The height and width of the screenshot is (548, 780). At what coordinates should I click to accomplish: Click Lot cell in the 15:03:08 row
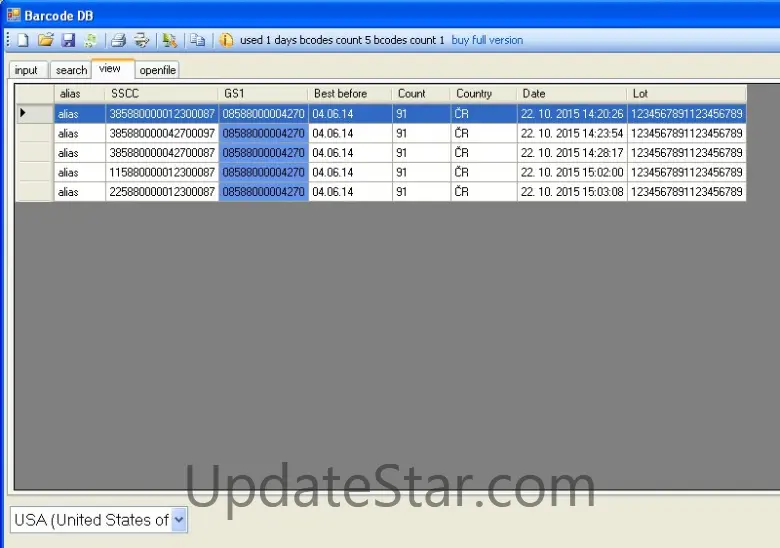pyautogui.click(x=686, y=191)
